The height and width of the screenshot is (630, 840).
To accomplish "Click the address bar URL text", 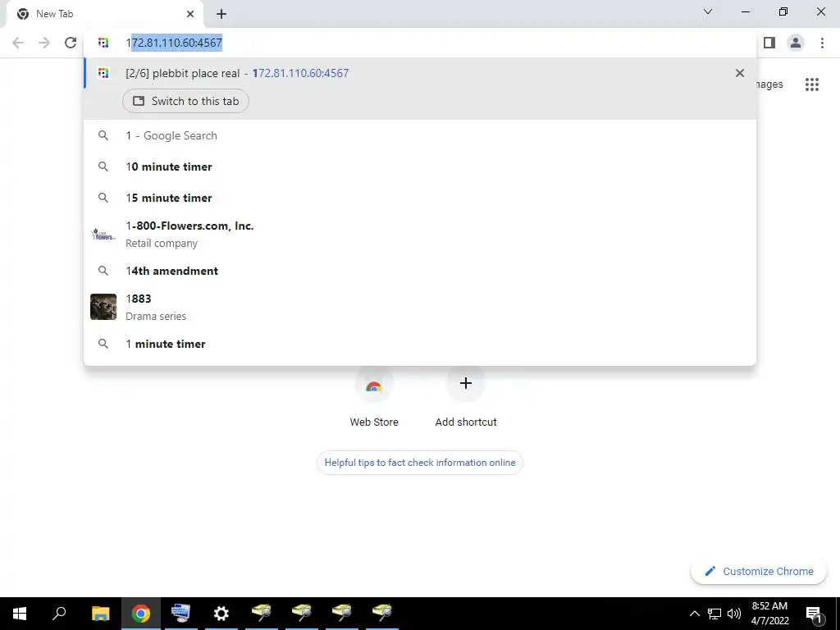I will (174, 43).
